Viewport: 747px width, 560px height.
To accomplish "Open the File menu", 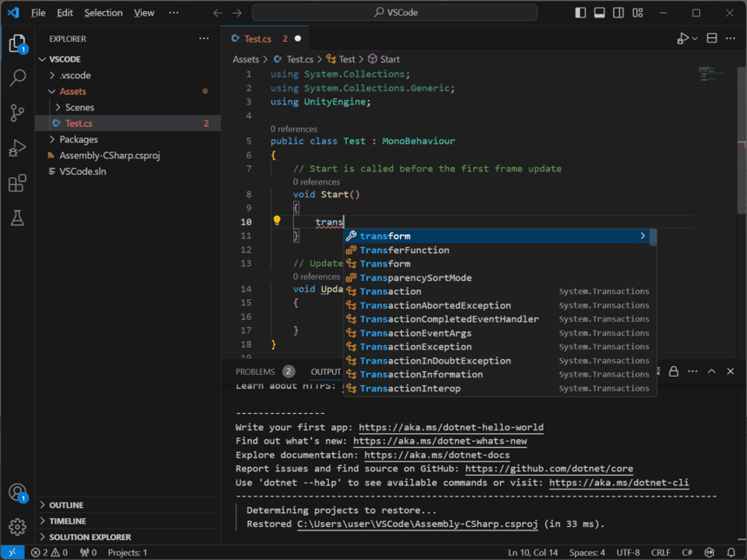I will point(38,13).
